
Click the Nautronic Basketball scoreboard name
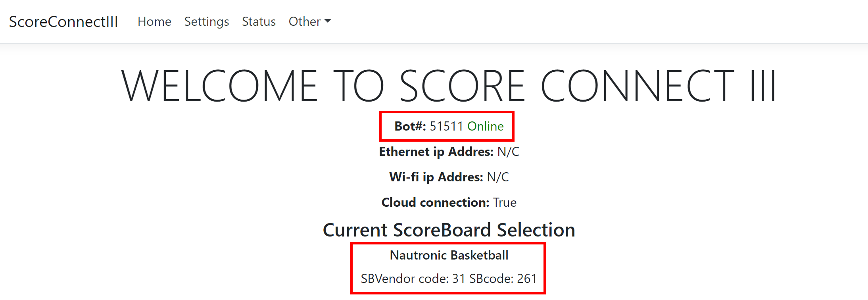(x=449, y=255)
